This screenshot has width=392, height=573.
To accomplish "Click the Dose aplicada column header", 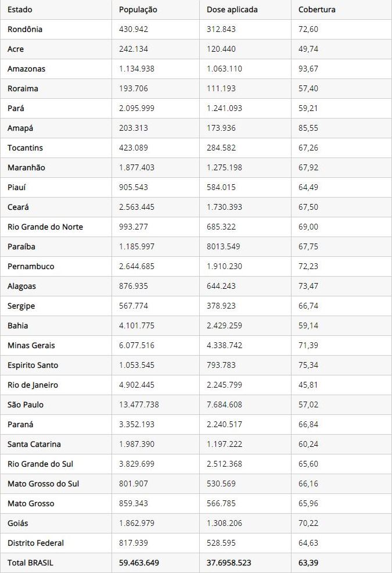I will click(232, 10).
